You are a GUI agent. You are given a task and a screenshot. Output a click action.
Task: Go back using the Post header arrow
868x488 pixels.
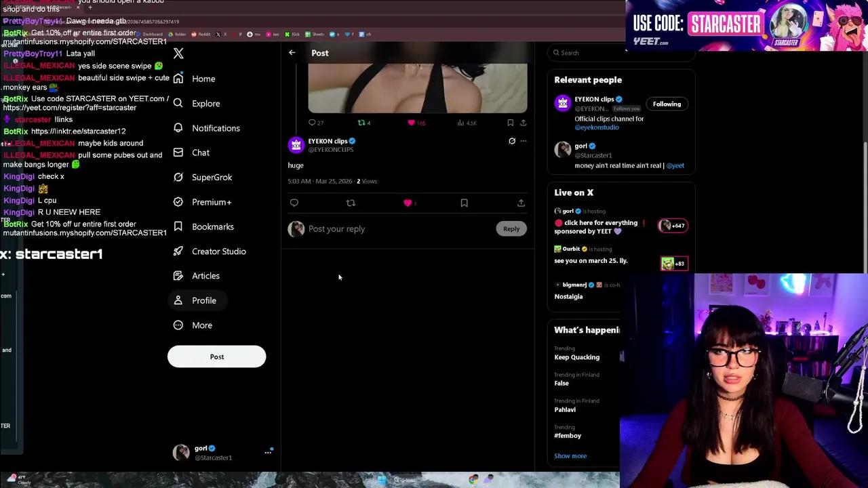292,53
